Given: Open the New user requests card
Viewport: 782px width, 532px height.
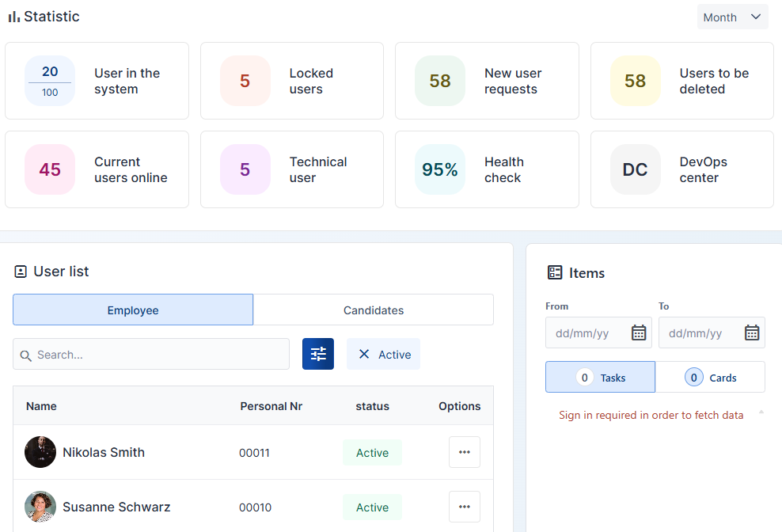Looking at the screenshot, I should pyautogui.click(x=487, y=81).
